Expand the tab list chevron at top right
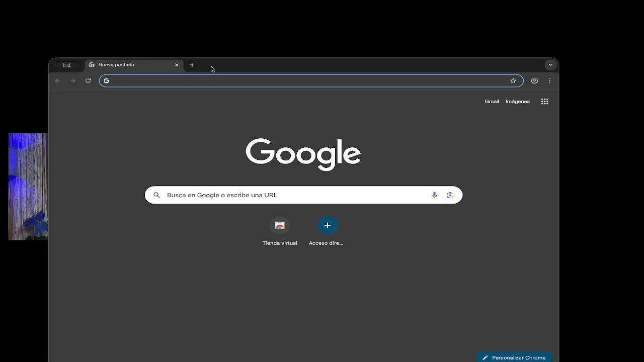Image resolution: width=644 pixels, height=362 pixels. 550,65
